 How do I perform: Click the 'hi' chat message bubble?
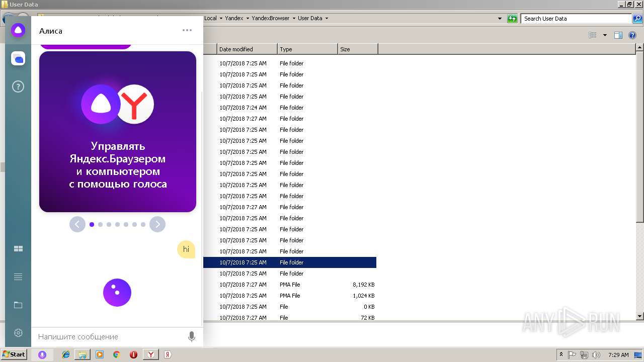pyautogui.click(x=186, y=249)
